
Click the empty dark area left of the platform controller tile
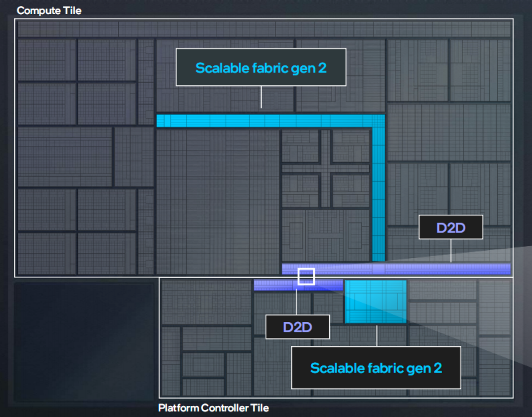click(x=84, y=342)
